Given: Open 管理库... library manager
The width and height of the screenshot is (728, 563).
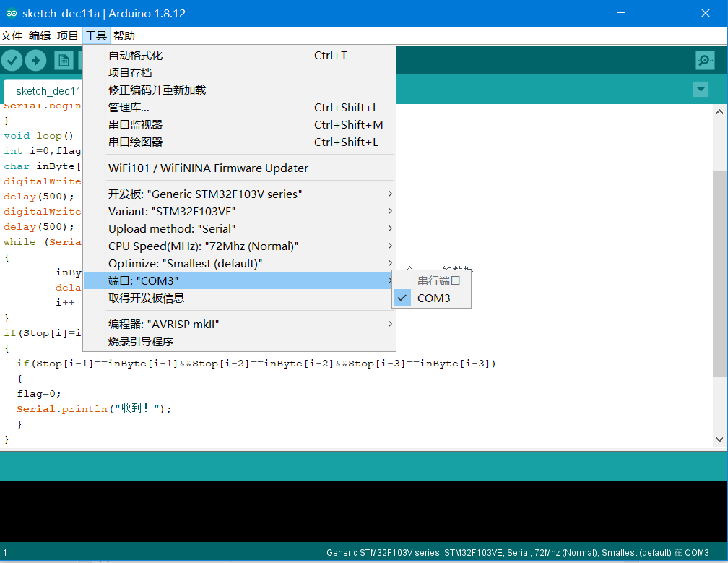Looking at the screenshot, I should click(x=239, y=107).
